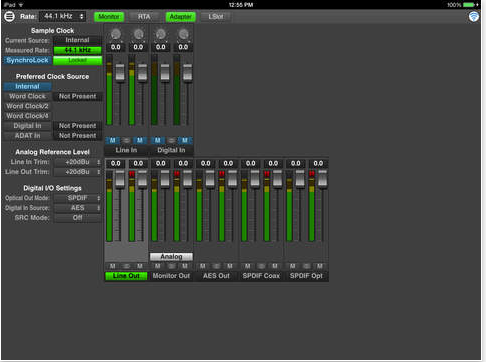Click the Line Out left channel fader

tap(120, 178)
